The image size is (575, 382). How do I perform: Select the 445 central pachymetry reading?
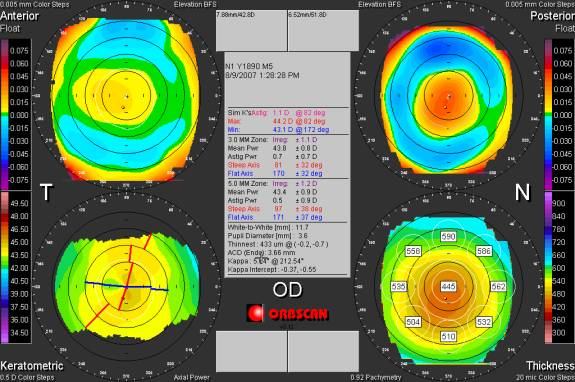[x=448, y=286]
